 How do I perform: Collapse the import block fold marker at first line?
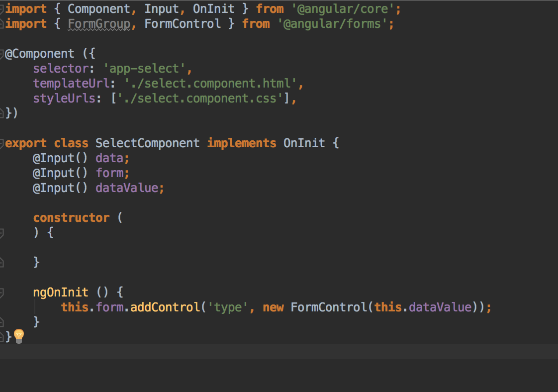pyautogui.click(x=1, y=9)
